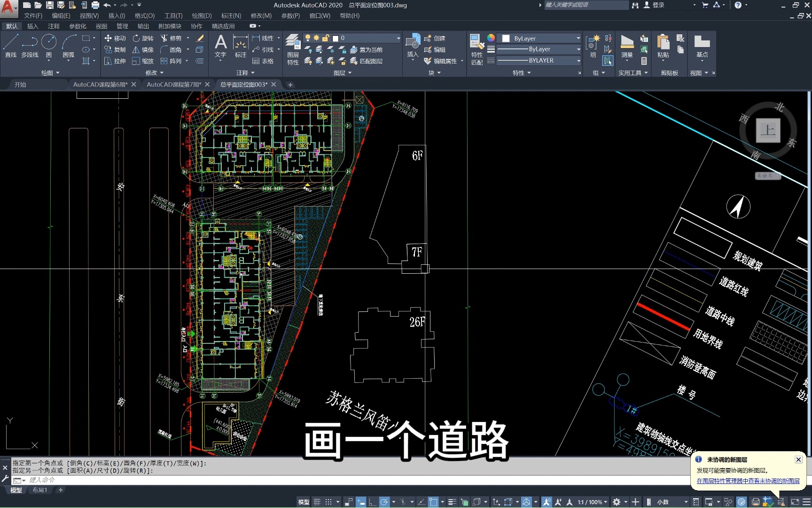Viewport: 812px width, 508px height.
Task: Select the 圆弧 arc tool
Action: click(x=69, y=46)
